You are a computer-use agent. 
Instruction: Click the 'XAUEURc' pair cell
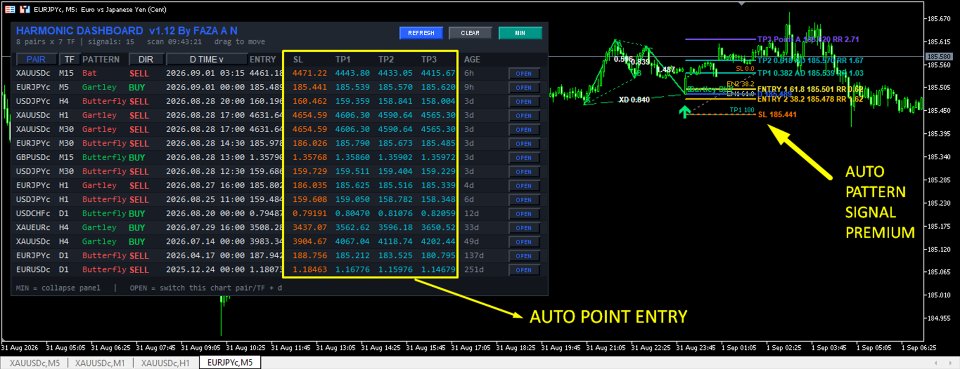click(34, 228)
